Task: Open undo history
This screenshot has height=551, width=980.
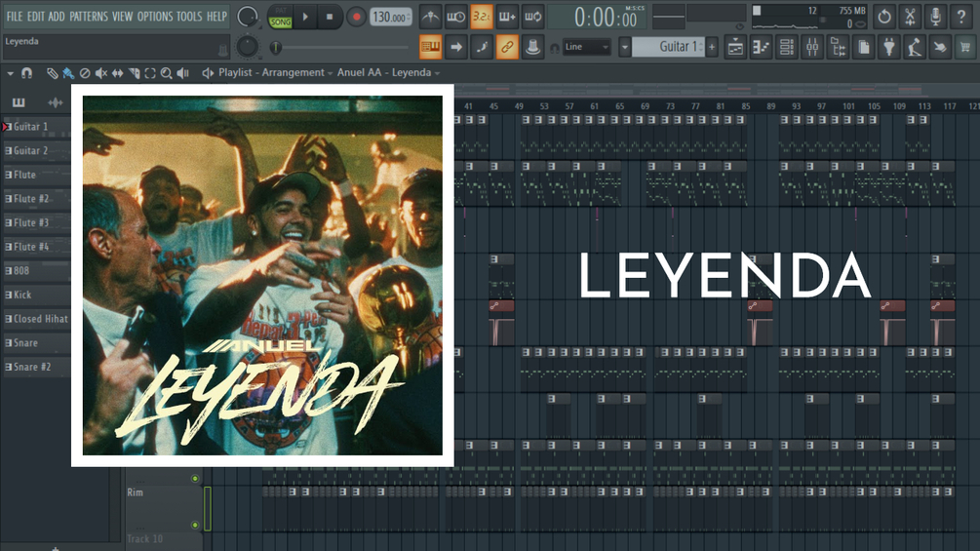Action: 884,17
